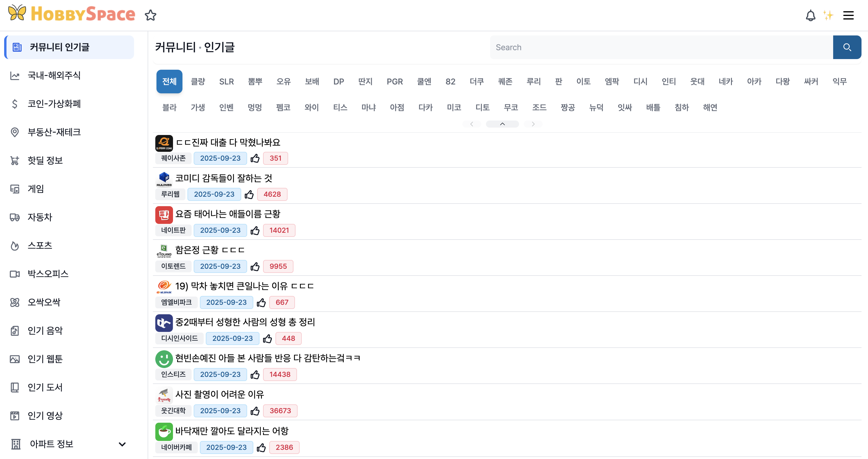Click the star favorite icon
The height and width of the screenshot is (459, 868).
[150, 15]
